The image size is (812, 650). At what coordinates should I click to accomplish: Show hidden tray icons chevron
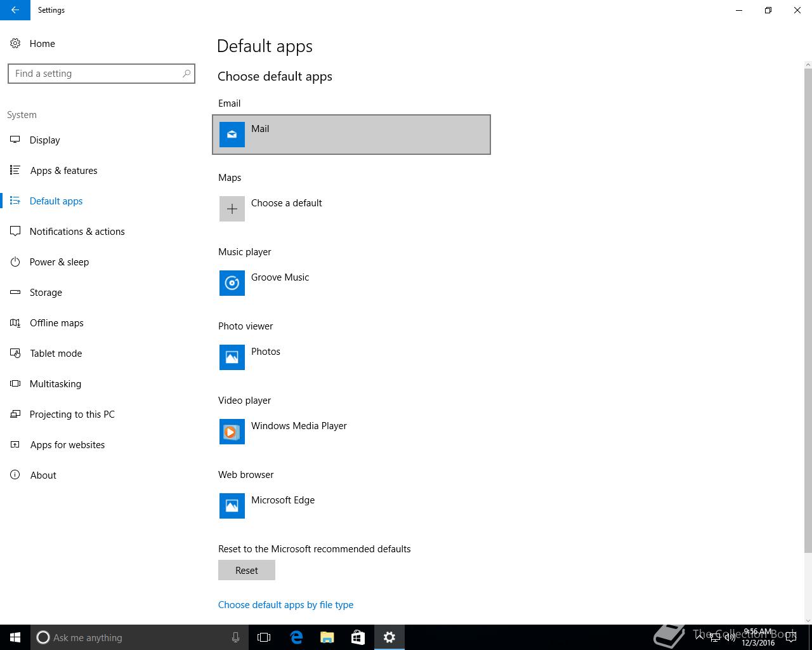(x=700, y=637)
